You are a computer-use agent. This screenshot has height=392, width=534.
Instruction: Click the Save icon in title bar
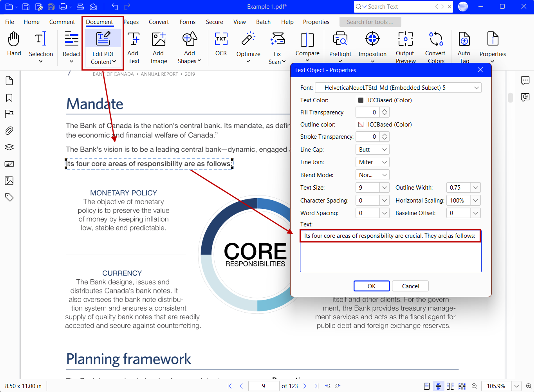(x=26, y=7)
